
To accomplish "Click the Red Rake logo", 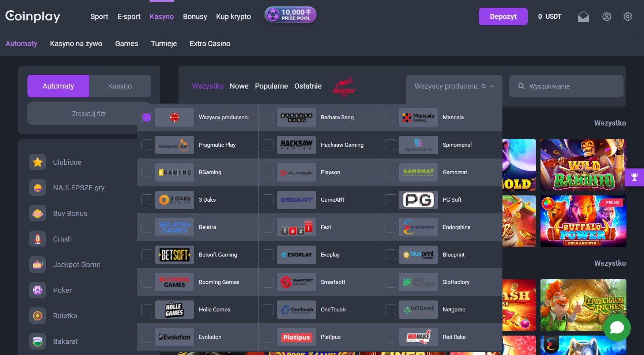I will tap(418, 337).
